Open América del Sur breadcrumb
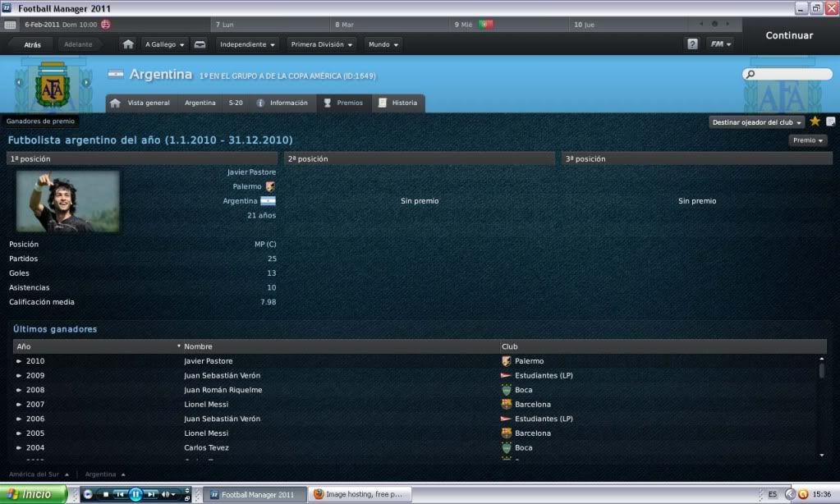 [x=39, y=474]
